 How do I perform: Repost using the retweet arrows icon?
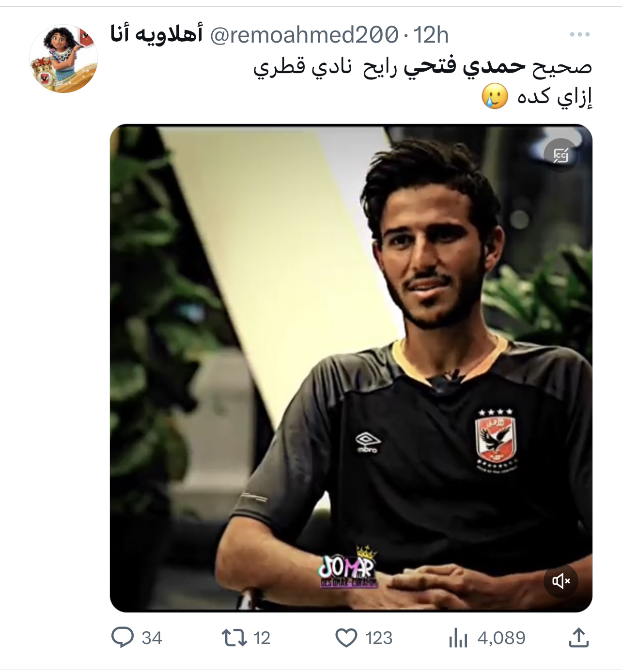click(x=234, y=638)
